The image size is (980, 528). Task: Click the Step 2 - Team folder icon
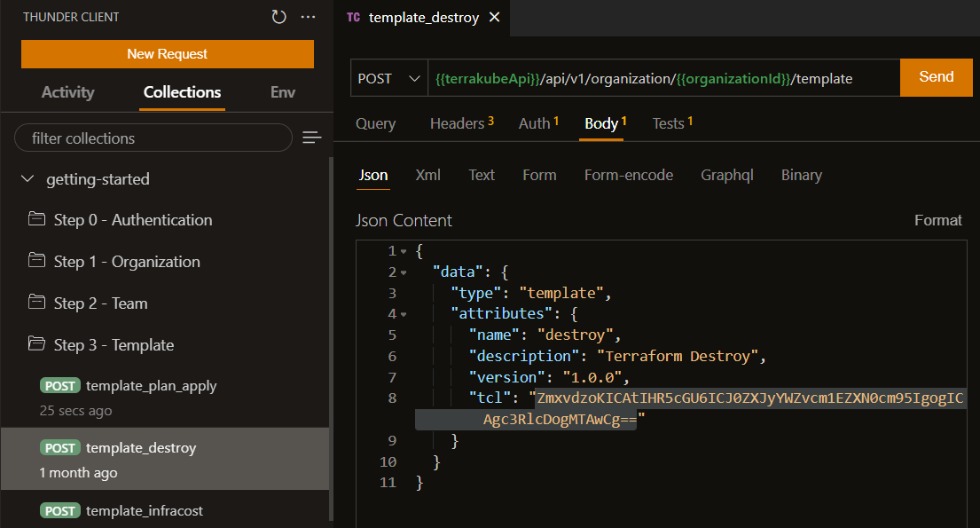click(x=36, y=303)
